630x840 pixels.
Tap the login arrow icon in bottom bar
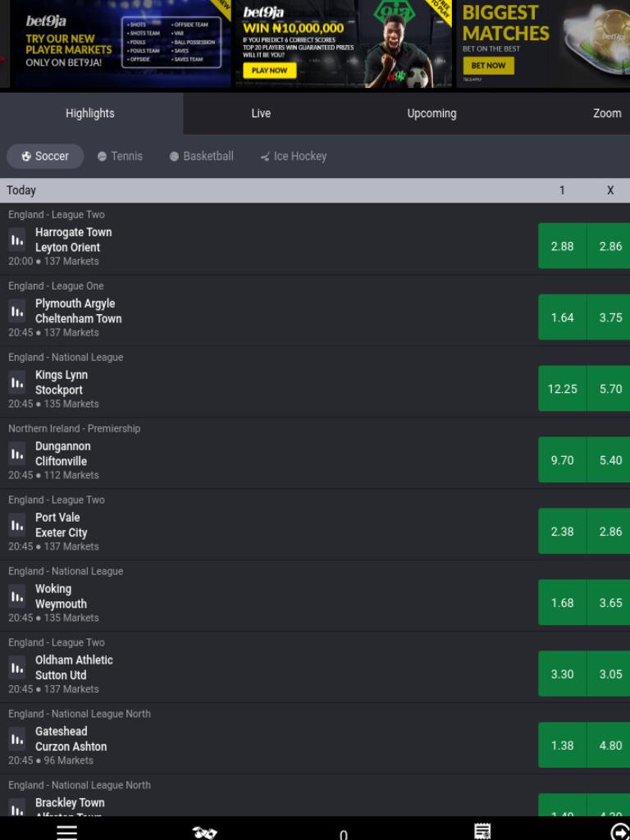tap(620, 832)
